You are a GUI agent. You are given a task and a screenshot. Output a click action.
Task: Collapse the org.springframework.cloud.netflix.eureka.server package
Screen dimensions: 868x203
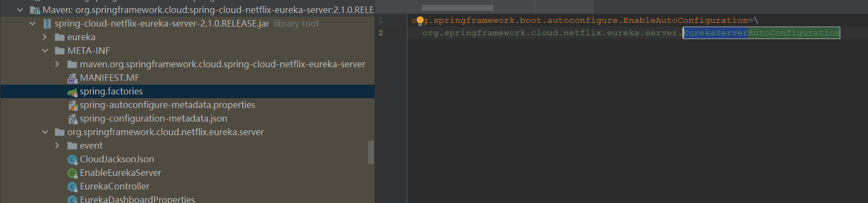[45, 132]
